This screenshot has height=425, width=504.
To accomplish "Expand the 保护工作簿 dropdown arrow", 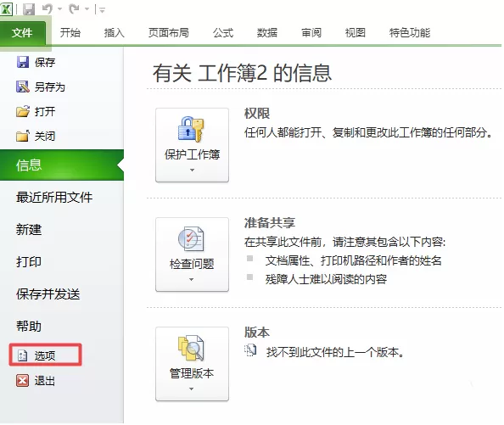I will [x=192, y=170].
